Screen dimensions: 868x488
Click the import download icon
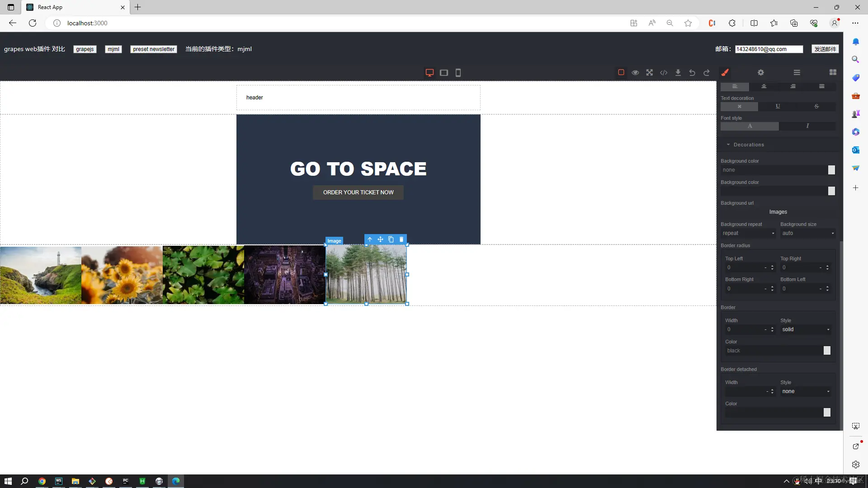point(678,73)
